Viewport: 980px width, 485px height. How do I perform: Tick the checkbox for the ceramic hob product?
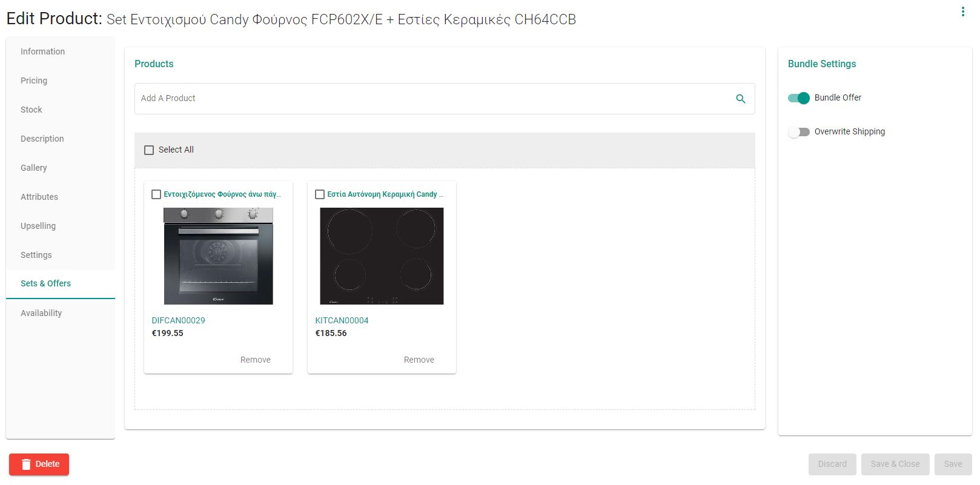point(320,194)
